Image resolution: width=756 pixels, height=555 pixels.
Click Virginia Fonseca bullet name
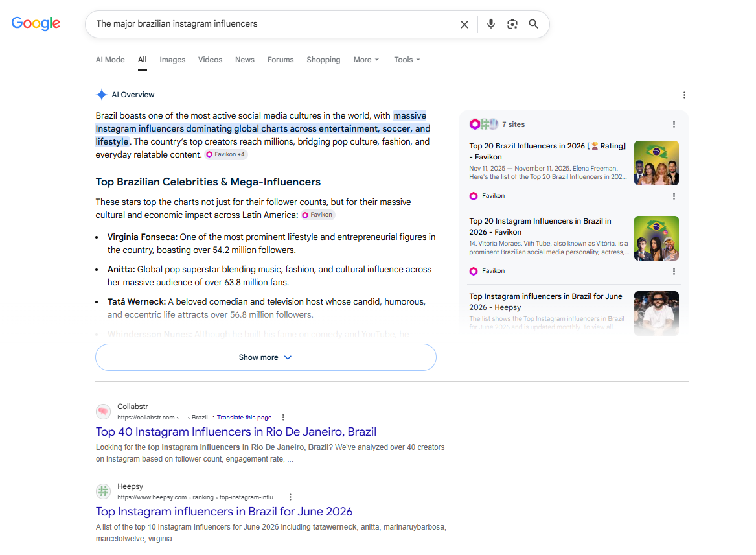[x=143, y=237]
